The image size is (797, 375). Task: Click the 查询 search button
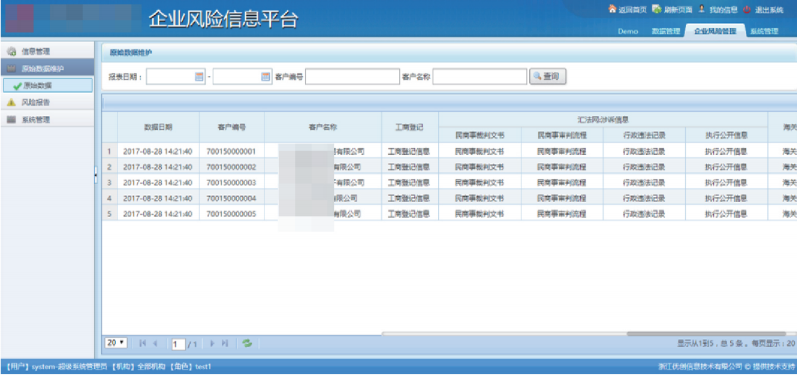pos(547,77)
